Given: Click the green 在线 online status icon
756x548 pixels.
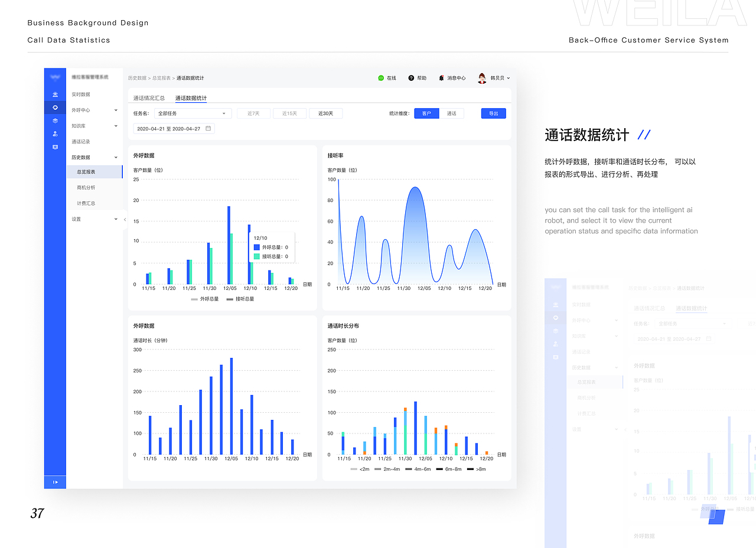Looking at the screenshot, I should [x=381, y=78].
